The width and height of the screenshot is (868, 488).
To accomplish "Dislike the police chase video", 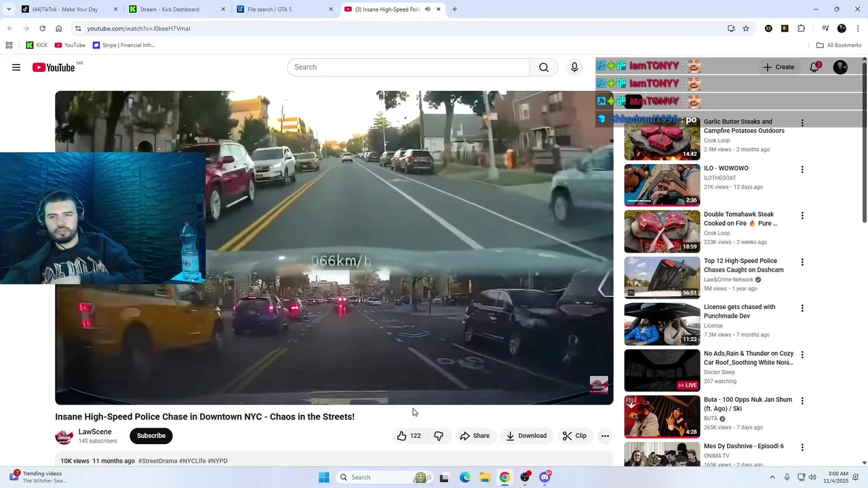I will 439,436.
